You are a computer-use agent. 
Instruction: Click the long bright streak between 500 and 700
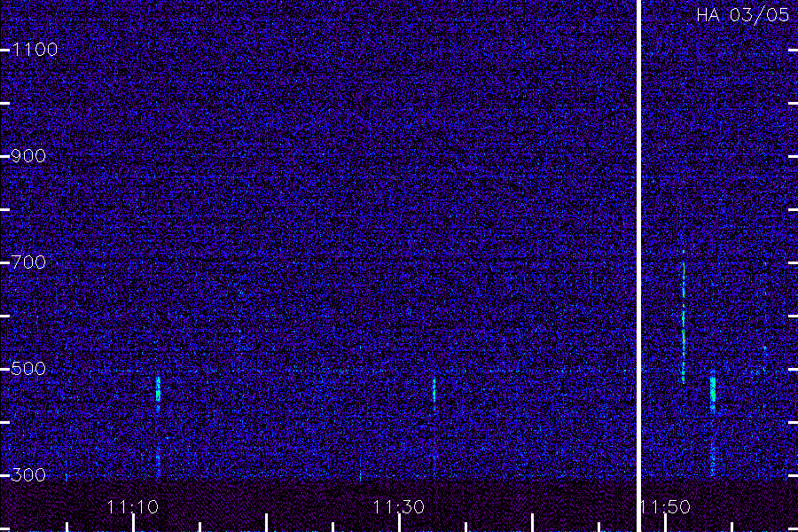[x=684, y=321]
